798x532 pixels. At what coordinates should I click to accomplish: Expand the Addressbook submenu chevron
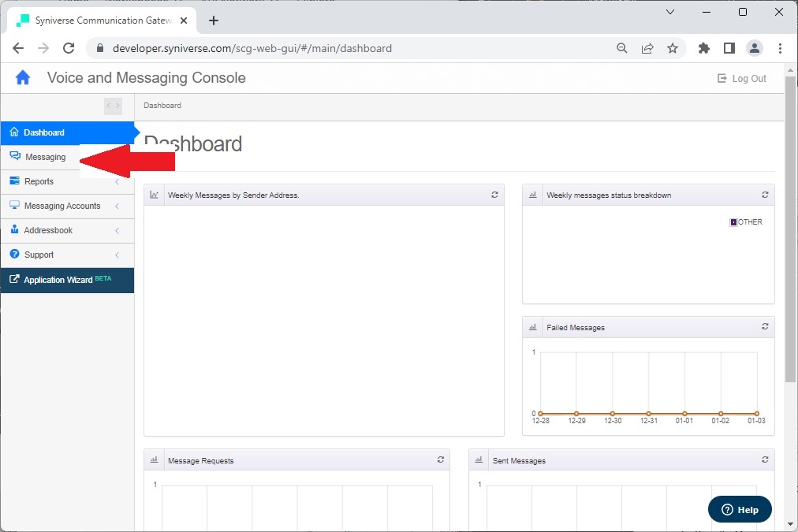click(117, 230)
